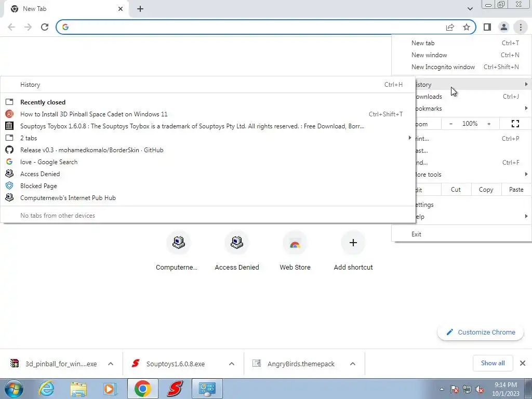Increase zoom with the plus button
The width and height of the screenshot is (532, 399).
click(489, 124)
